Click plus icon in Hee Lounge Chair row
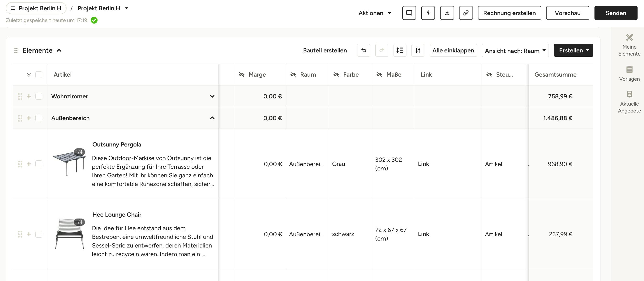The image size is (644, 281). point(29,234)
